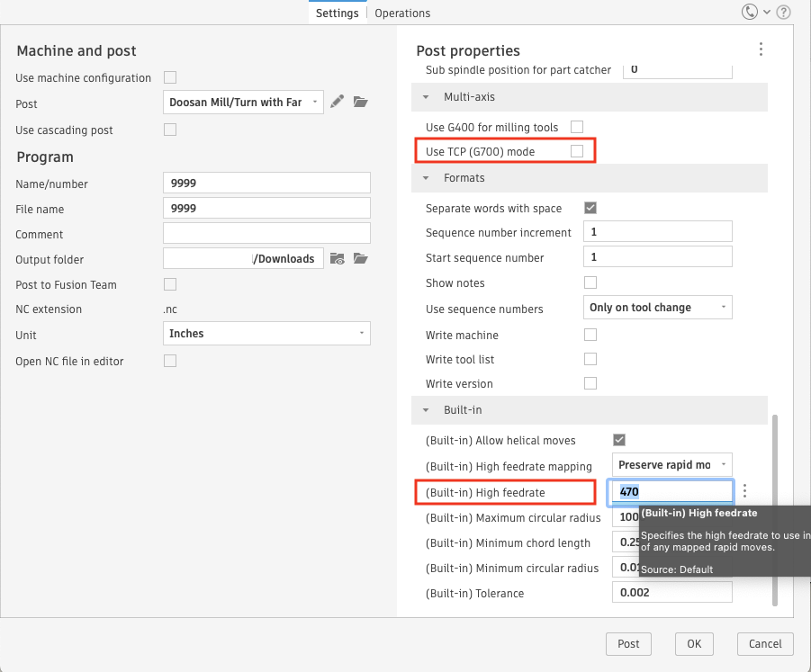Viewport: 811px width, 672px height.
Task: Click the pencil icon to edit the post
Action: click(x=338, y=103)
